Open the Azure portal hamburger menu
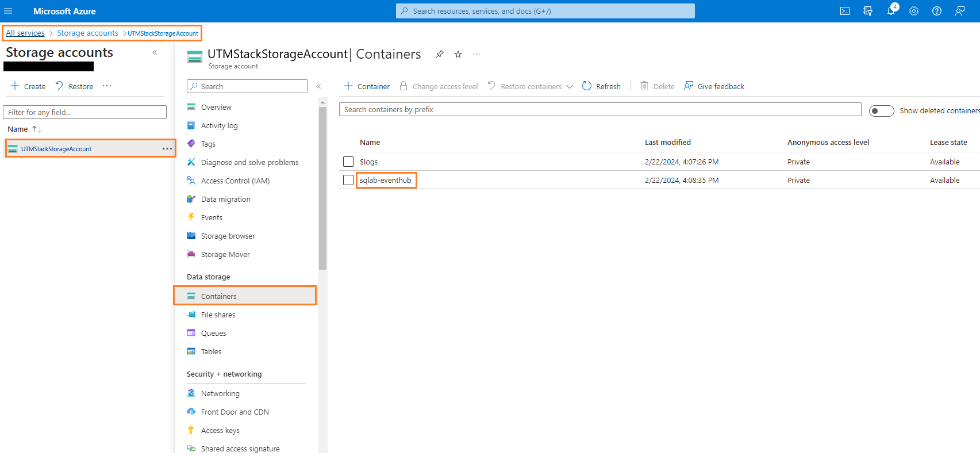980x456 pixels. 8,11
